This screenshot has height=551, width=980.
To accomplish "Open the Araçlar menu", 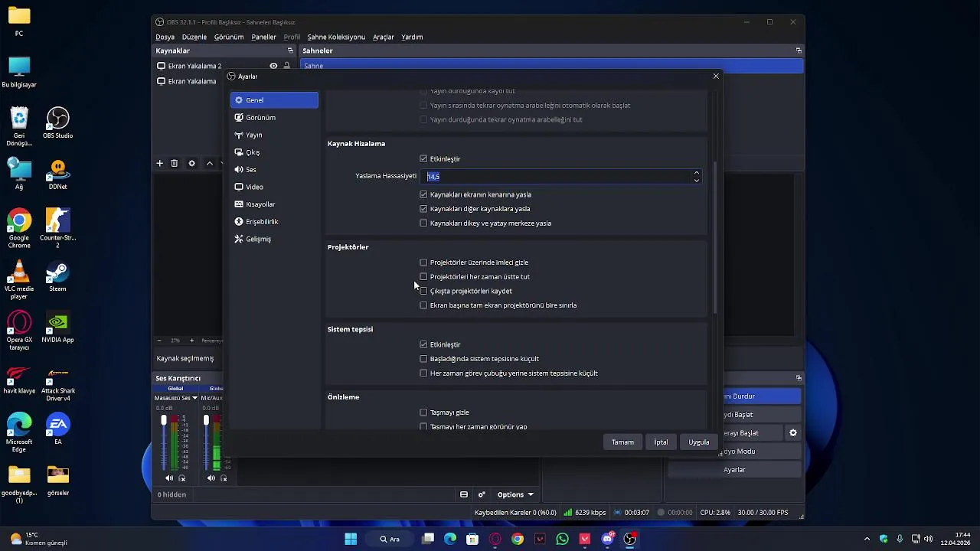I will point(384,37).
